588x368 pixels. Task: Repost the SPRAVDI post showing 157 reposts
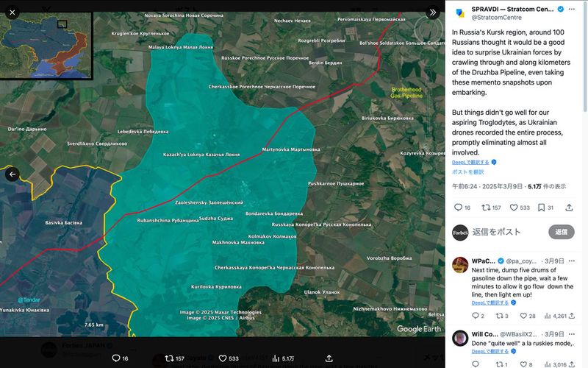(x=486, y=208)
